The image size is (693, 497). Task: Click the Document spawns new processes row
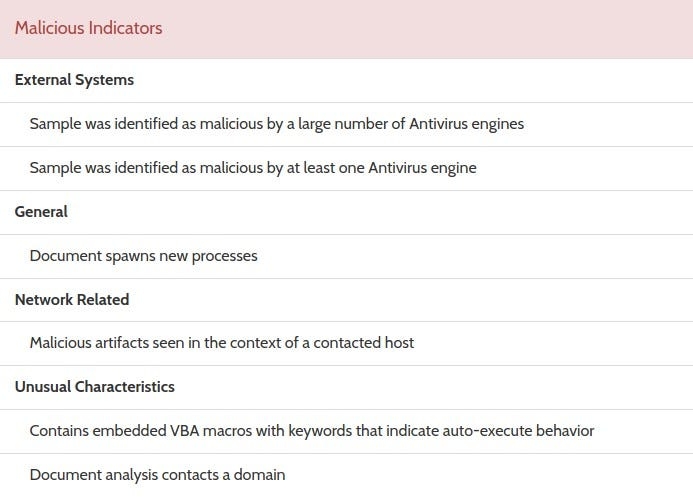tap(143, 256)
